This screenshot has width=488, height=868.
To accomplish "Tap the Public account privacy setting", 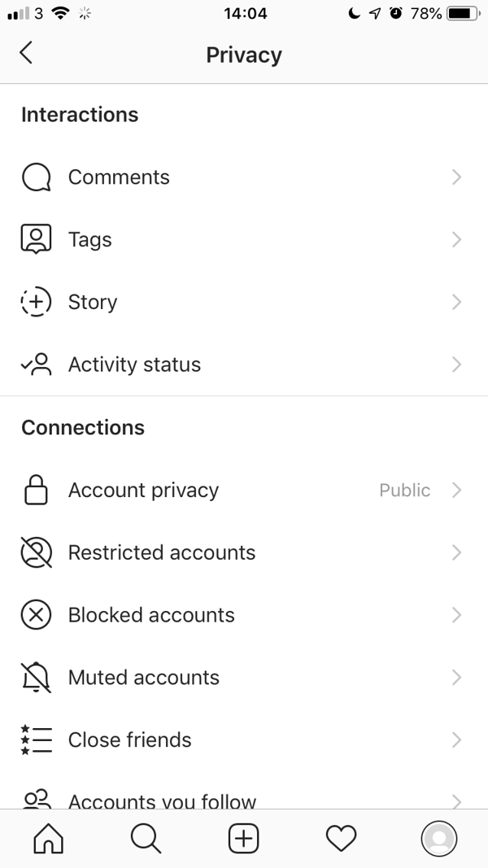I will pos(404,490).
